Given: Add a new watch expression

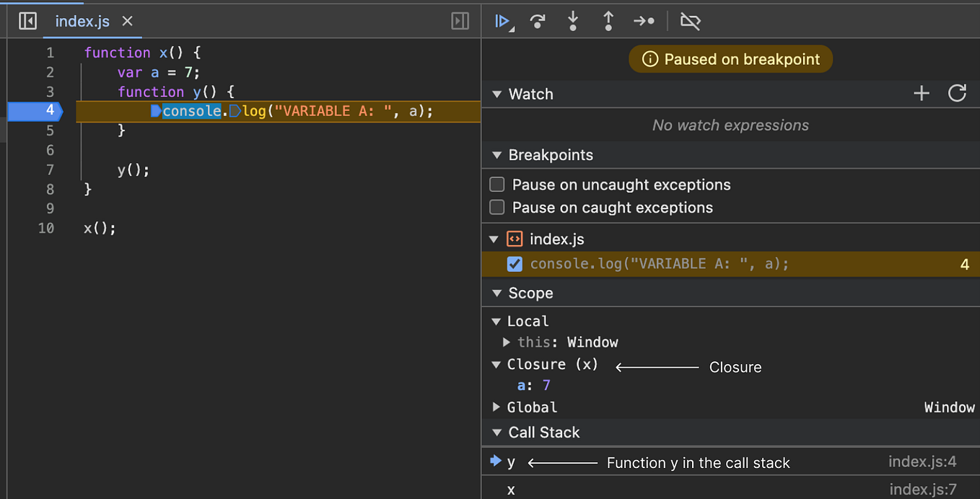Looking at the screenshot, I should 922,93.
